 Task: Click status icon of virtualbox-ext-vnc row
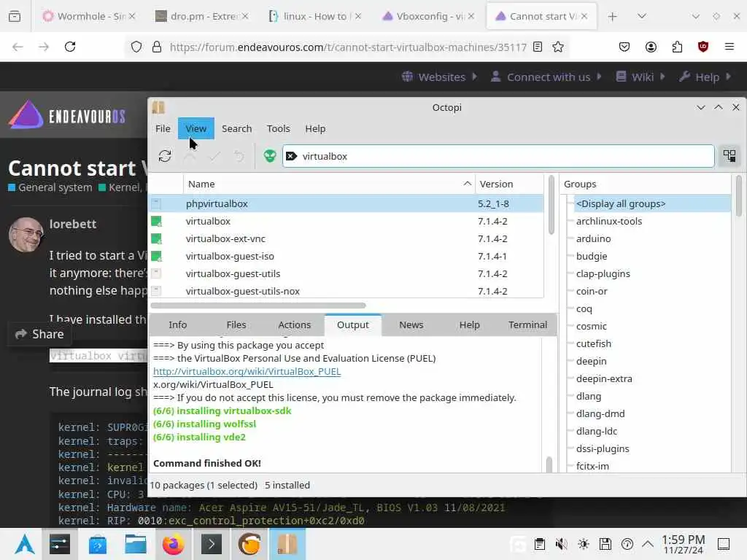[156, 238]
